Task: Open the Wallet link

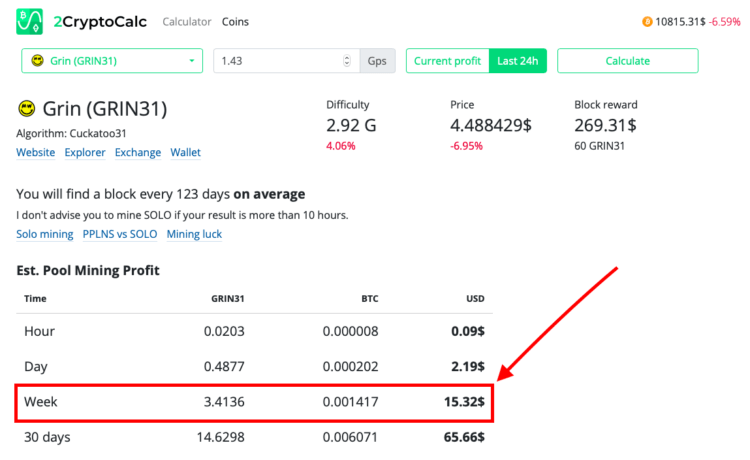Action: (186, 152)
